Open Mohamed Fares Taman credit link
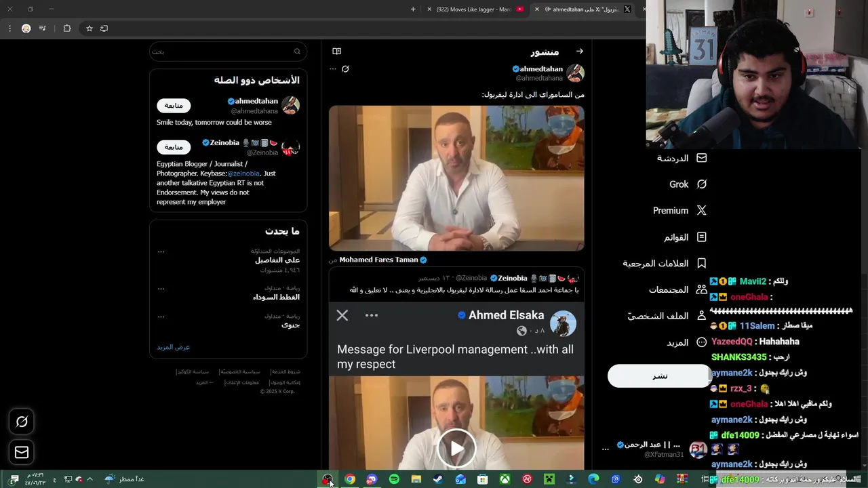This screenshot has height=488, width=868. (383, 260)
